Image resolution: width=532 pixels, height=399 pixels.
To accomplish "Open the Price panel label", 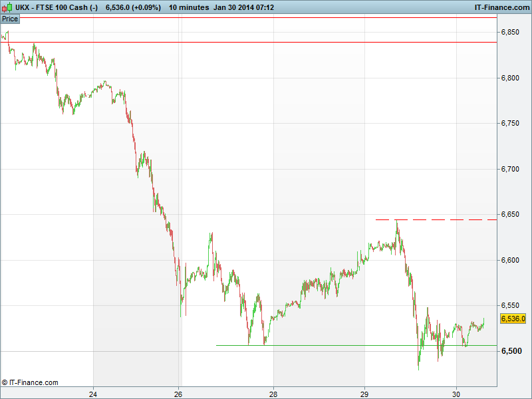I will tap(10, 19).
